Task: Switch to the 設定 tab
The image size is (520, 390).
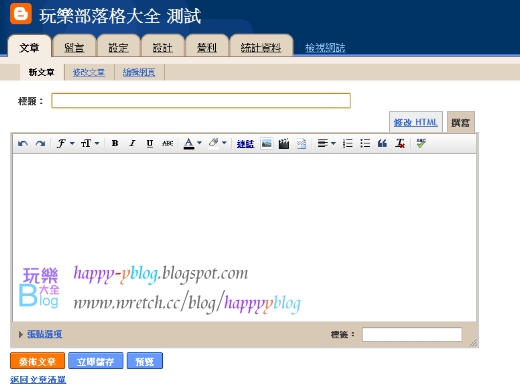Action: point(118,47)
